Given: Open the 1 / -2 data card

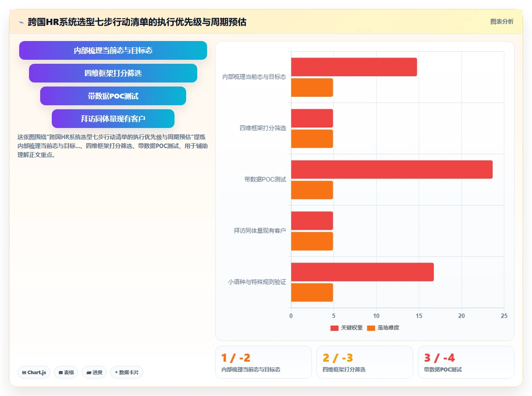Looking at the screenshot, I should [x=264, y=362].
